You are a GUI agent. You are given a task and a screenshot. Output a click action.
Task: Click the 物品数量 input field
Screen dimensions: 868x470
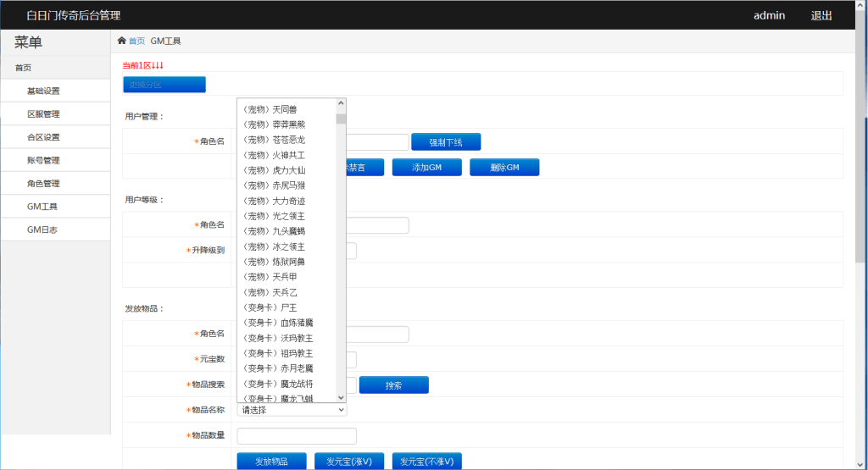(297, 435)
